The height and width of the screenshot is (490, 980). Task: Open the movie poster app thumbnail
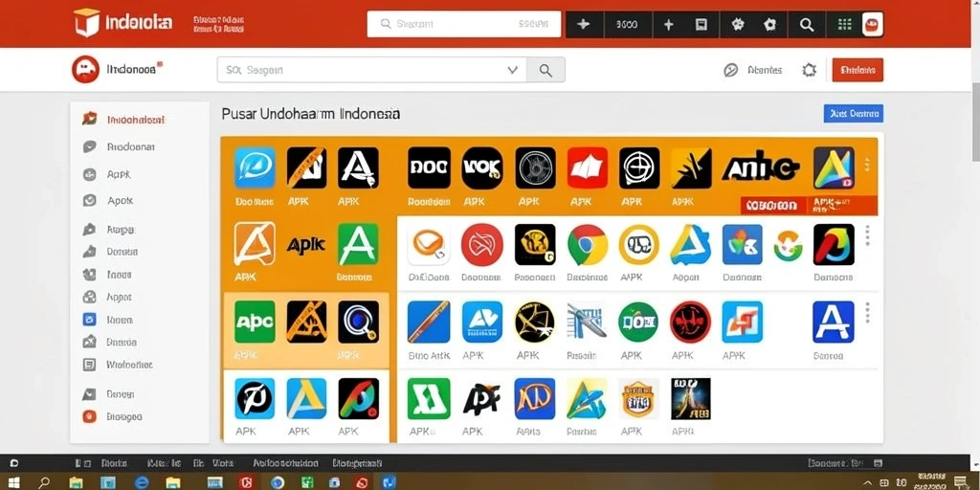tap(691, 398)
